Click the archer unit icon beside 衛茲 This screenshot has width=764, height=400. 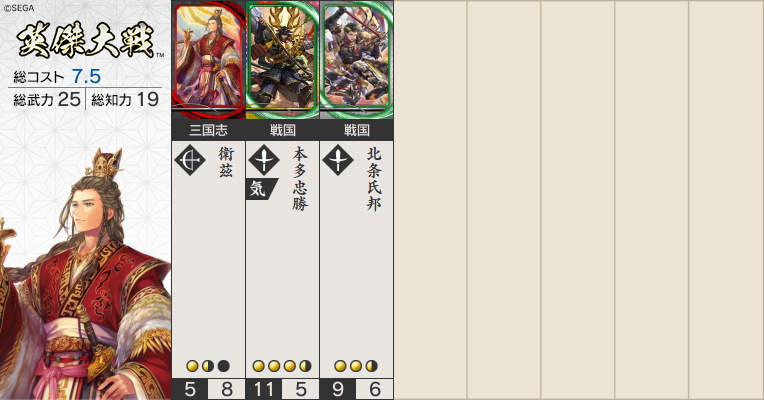tap(190, 160)
